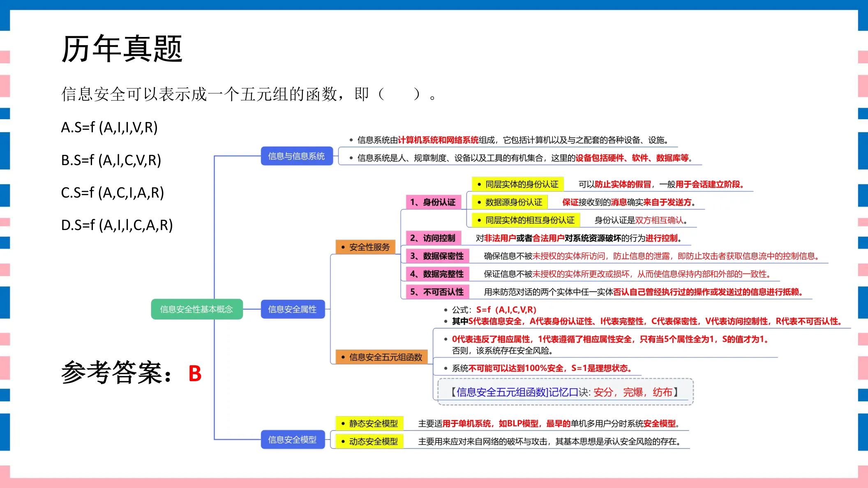Click the yellow 静态安全模型 item
868x488 pixels.
pyautogui.click(x=369, y=424)
